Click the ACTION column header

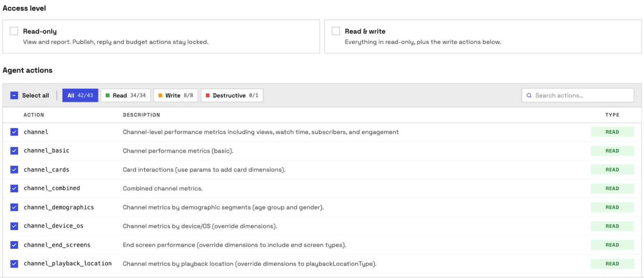[x=34, y=115]
